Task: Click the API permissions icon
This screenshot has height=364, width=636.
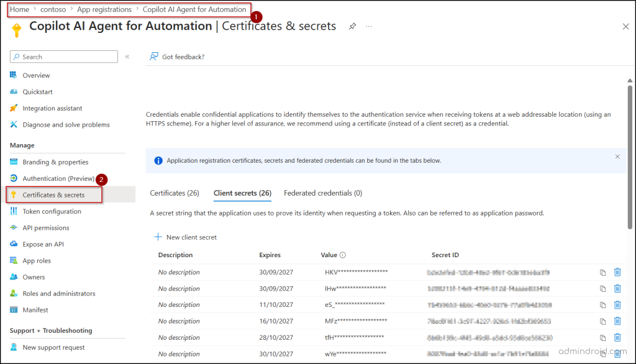Action: click(x=14, y=227)
